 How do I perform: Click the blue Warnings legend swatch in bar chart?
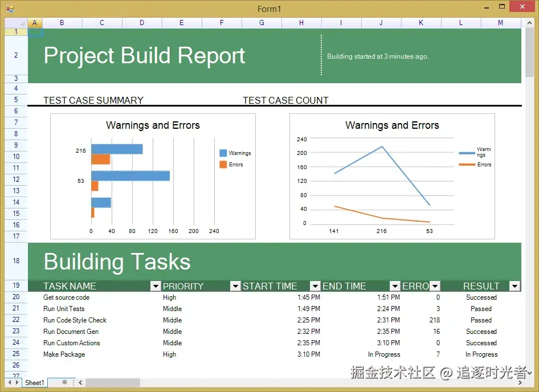pos(223,153)
